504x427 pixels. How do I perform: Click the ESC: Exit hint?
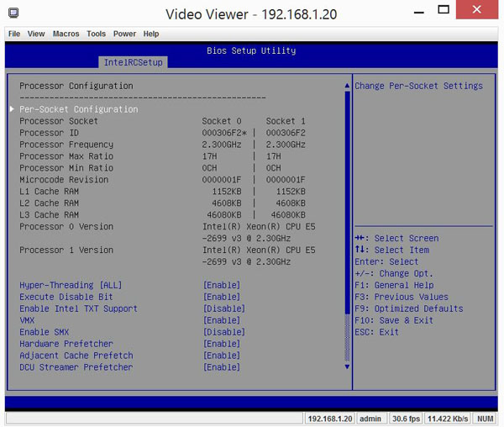(x=376, y=332)
